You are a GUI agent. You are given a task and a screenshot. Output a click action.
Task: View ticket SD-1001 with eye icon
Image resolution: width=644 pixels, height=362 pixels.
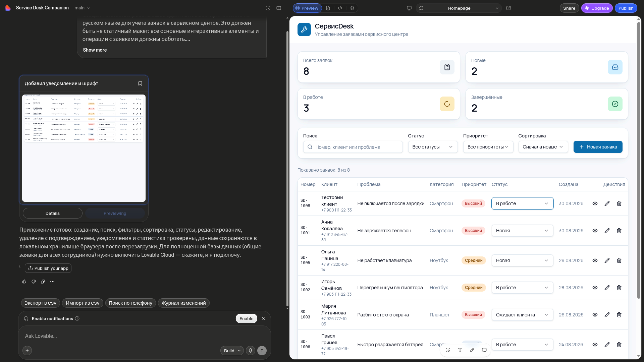coord(595,231)
